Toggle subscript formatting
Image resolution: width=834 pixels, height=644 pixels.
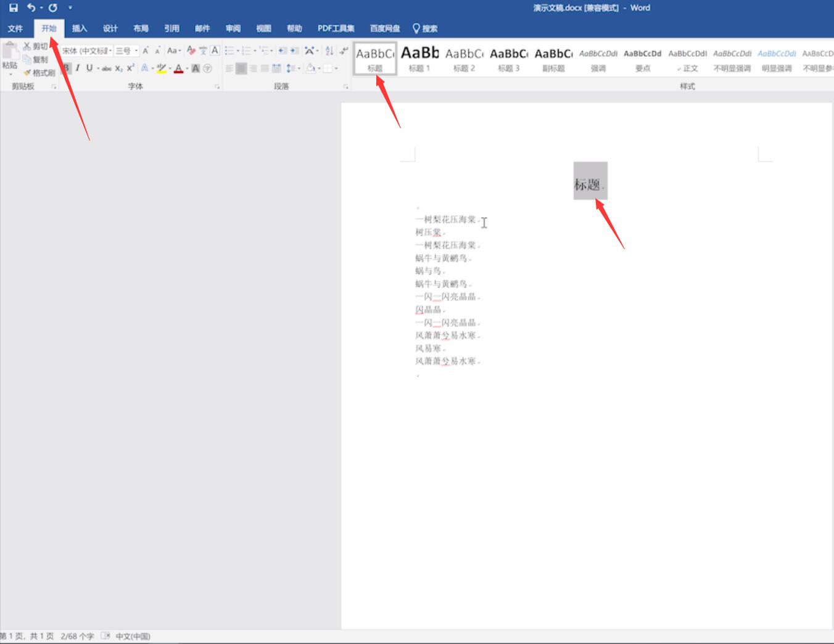click(118, 68)
